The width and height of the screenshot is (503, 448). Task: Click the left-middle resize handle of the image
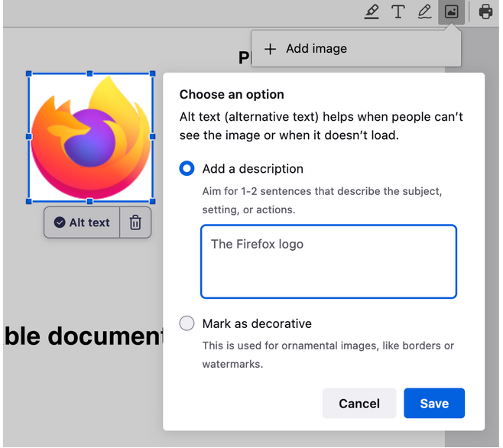tap(29, 137)
